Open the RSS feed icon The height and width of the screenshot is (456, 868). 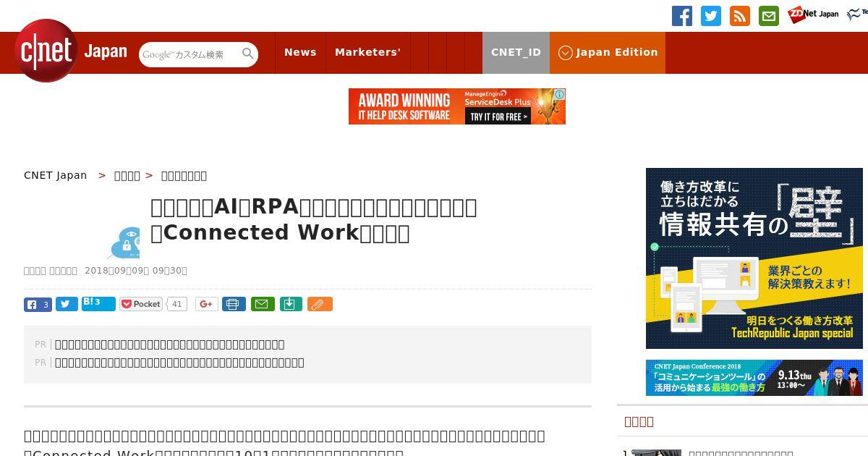740,16
